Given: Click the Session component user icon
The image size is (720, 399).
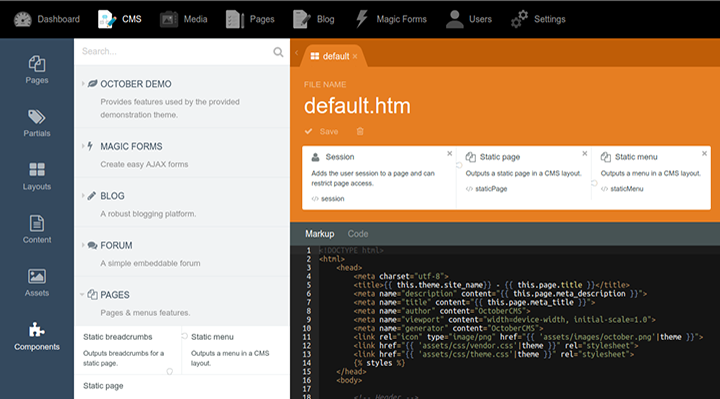Looking at the screenshot, I should 315,157.
